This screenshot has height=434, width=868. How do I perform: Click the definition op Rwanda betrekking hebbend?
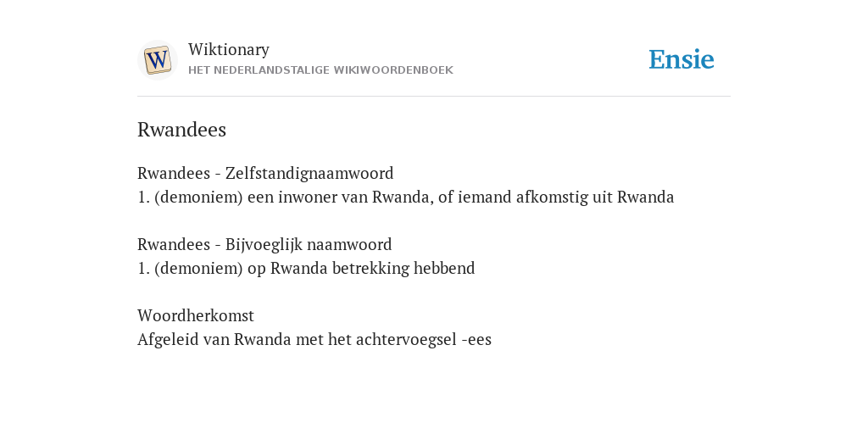pyautogui.click(x=306, y=268)
